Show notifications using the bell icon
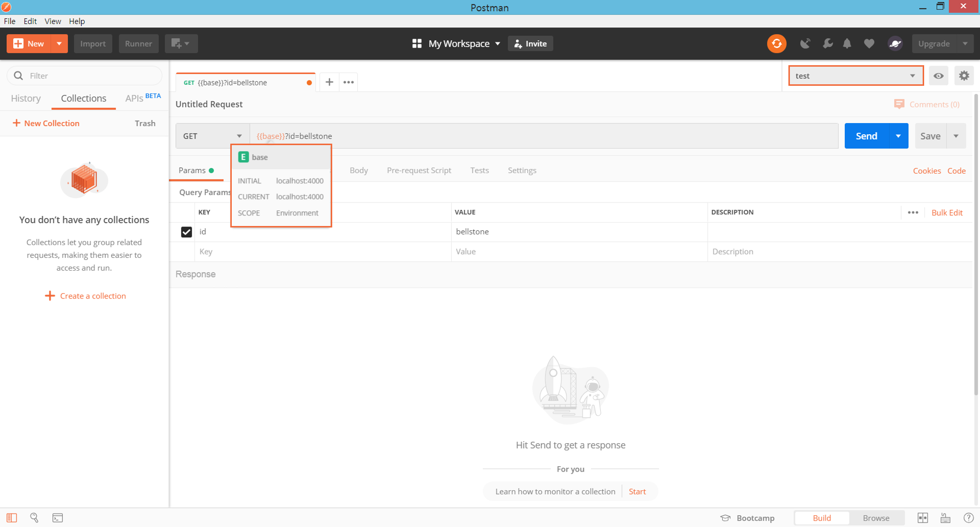 [847, 44]
